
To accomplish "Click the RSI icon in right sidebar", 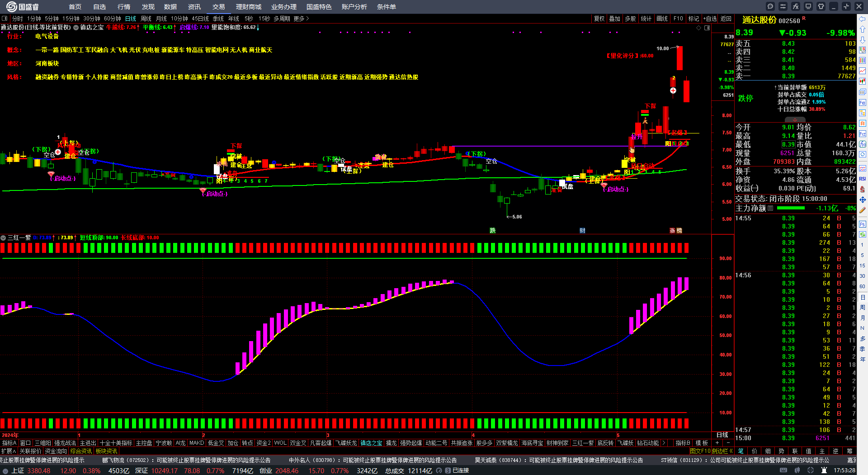I will 863,179.
